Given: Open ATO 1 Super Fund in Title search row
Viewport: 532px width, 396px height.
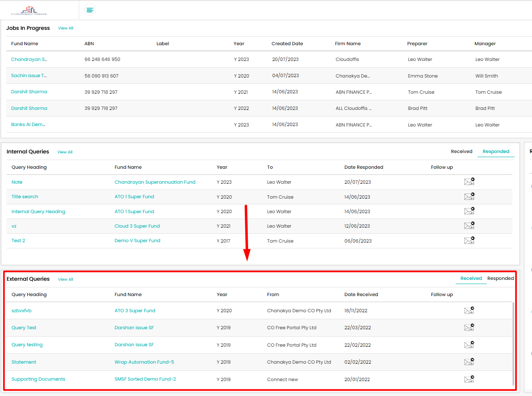Looking at the screenshot, I should [x=134, y=197].
